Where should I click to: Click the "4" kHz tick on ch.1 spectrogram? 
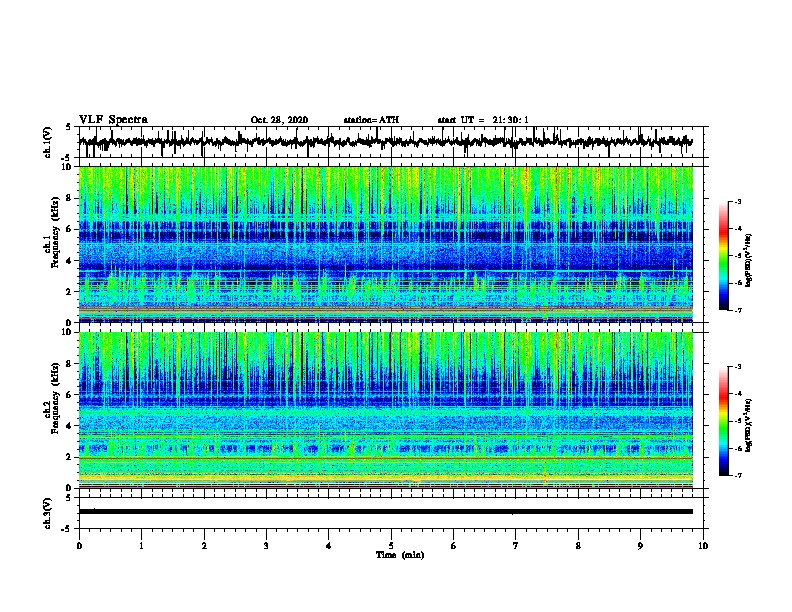pos(69,261)
